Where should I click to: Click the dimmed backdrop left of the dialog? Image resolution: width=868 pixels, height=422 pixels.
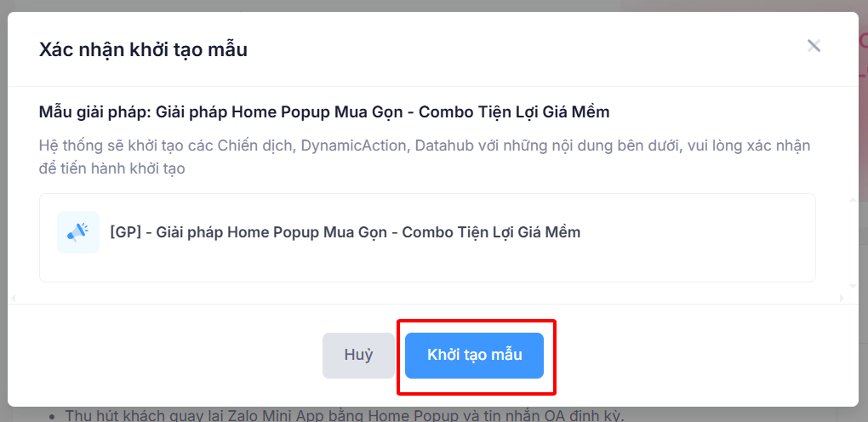coord(3,213)
